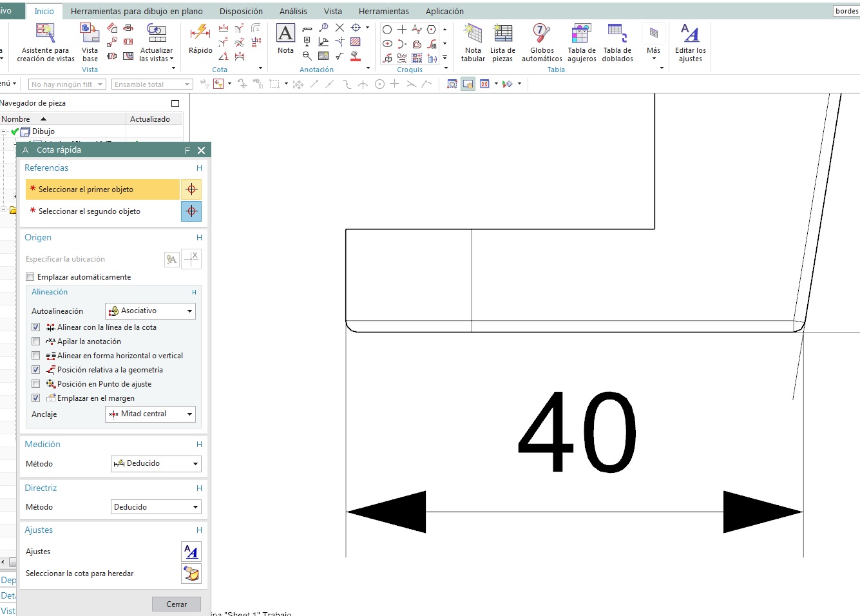Uncheck Emplazar en el margen
Viewport: 860px width, 616px height.
click(x=36, y=398)
